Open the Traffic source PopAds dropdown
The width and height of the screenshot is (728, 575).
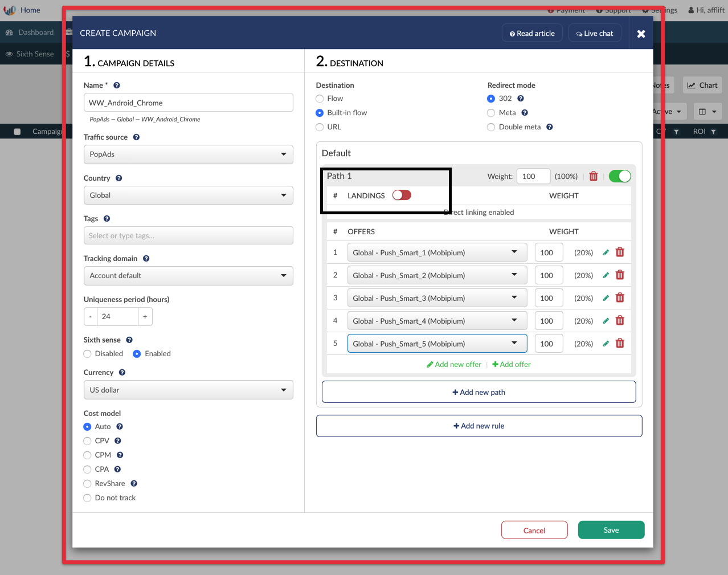pyautogui.click(x=189, y=154)
